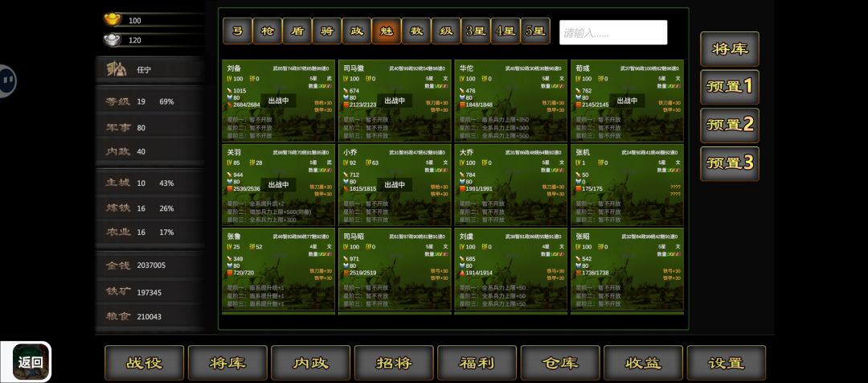Toggle the 5星 five-star filter
The width and height of the screenshot is (868, 383).
535,31
